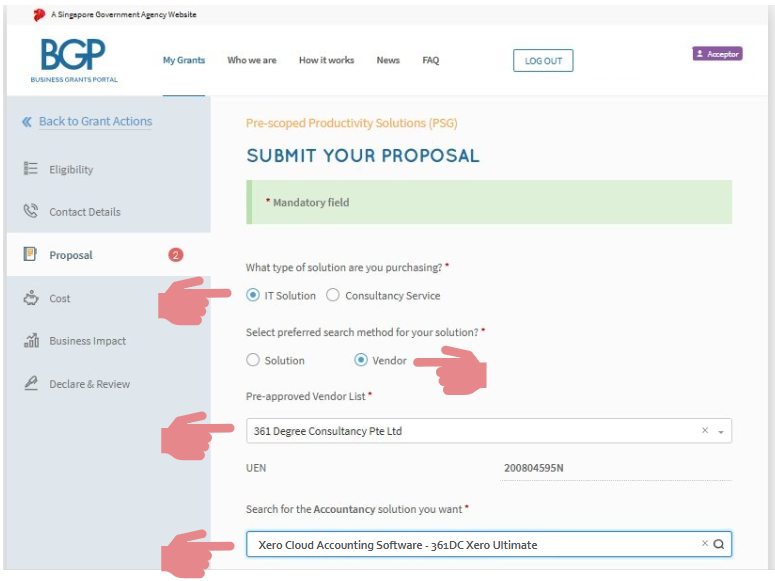Click the Accountancy solution search input field
The height and width of the screenshot is (581, 775).
tap(488, 544)
